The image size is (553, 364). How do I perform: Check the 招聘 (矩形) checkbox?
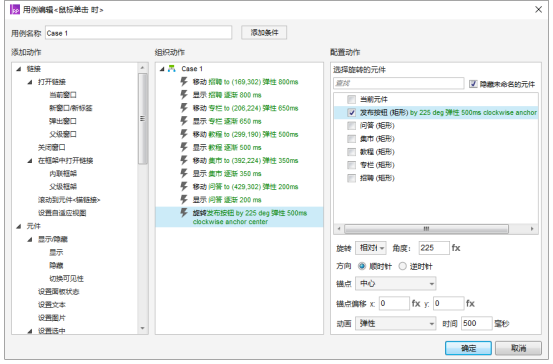pos(351,178)
